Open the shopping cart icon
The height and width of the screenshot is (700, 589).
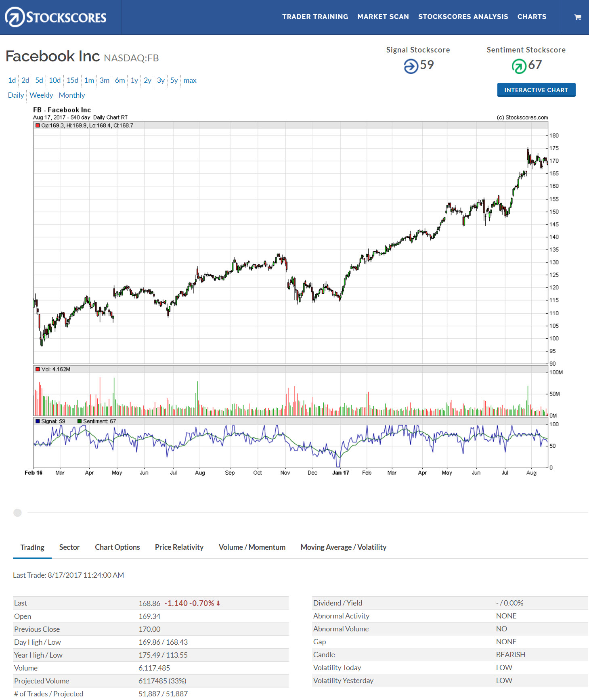pos(578,17)
